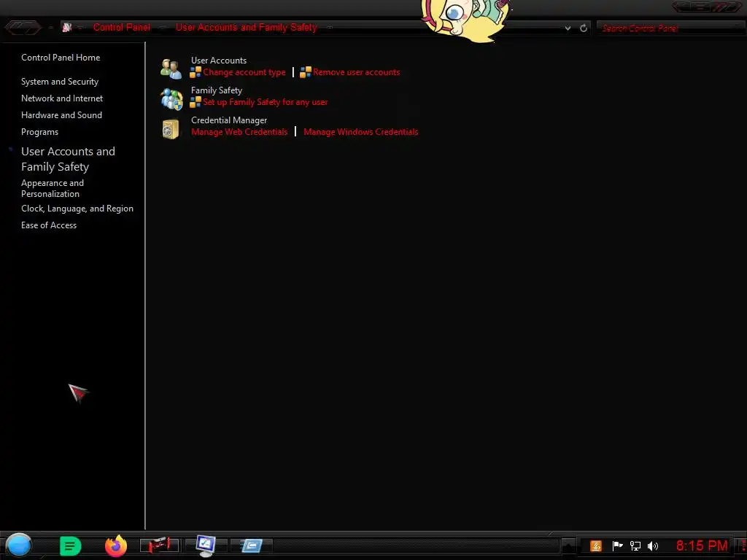
Task: Launch the green notes app on taskbar
Action: pyautogui.click(x=71, y=546)
